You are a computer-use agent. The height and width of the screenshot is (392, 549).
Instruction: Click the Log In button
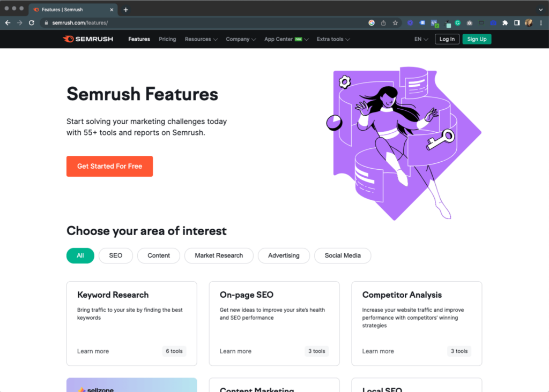click(447, 39)
